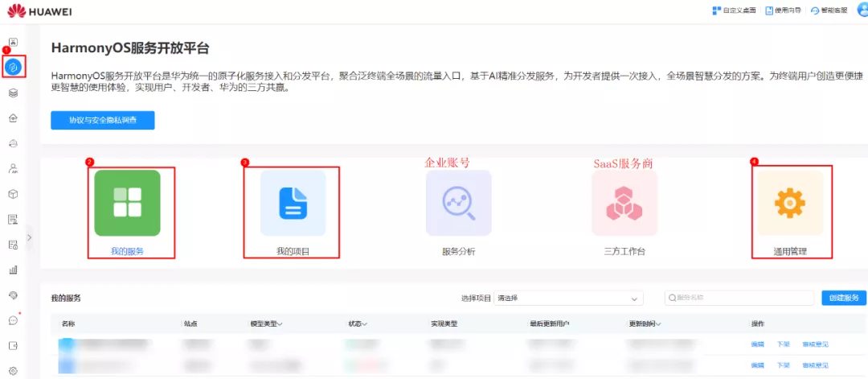This screenshot has height=379, width=868.
Task: Click the wallet sidebar icon
Action: [14, 346]
